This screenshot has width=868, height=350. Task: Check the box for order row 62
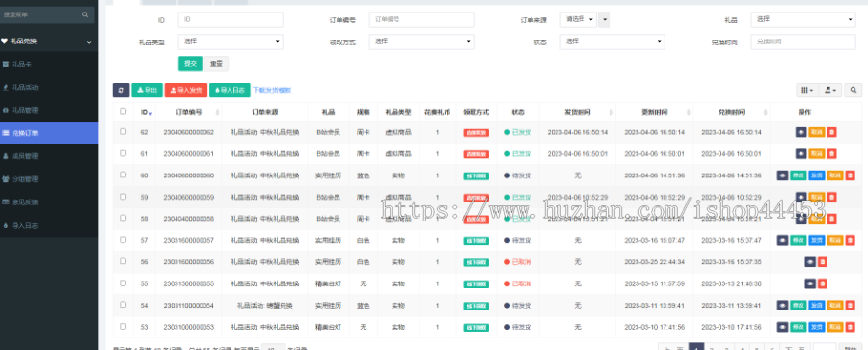coord(122,132)
